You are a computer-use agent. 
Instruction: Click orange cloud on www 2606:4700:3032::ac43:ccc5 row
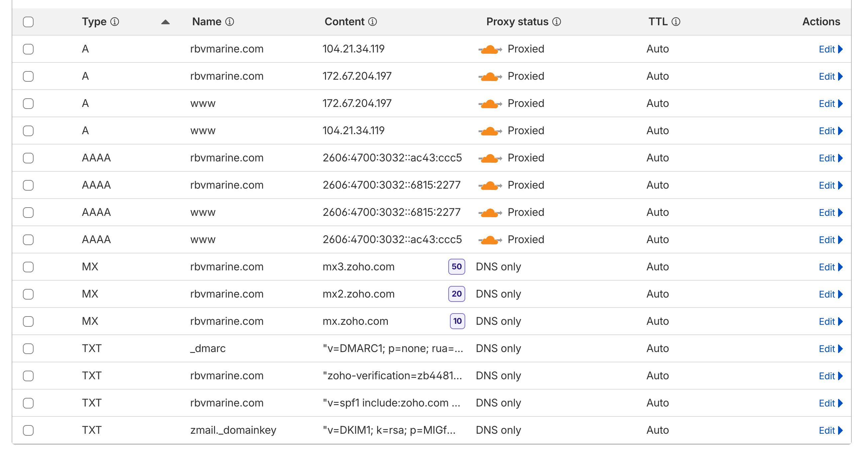point(489,240)
